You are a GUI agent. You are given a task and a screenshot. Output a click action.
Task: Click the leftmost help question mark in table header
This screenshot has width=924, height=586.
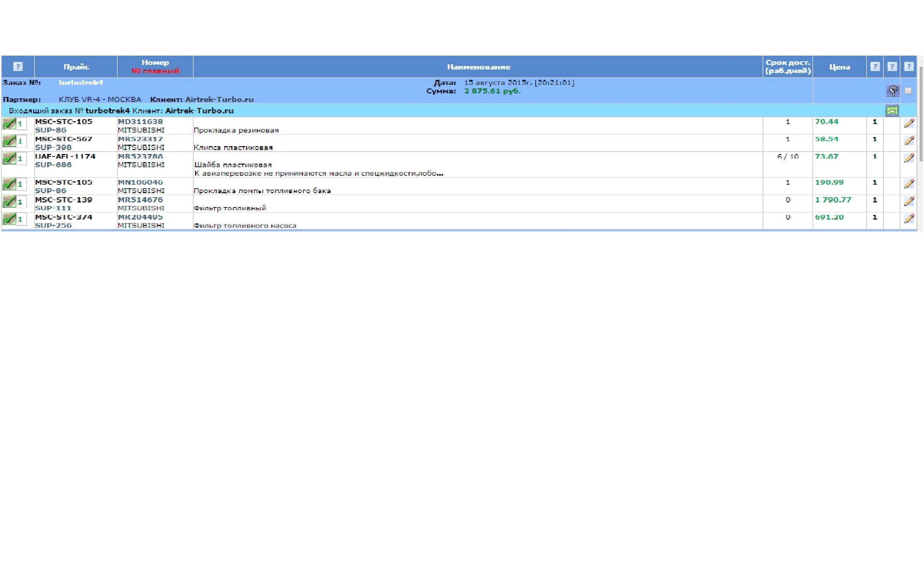pyautogui.click(x=18, y=66)
